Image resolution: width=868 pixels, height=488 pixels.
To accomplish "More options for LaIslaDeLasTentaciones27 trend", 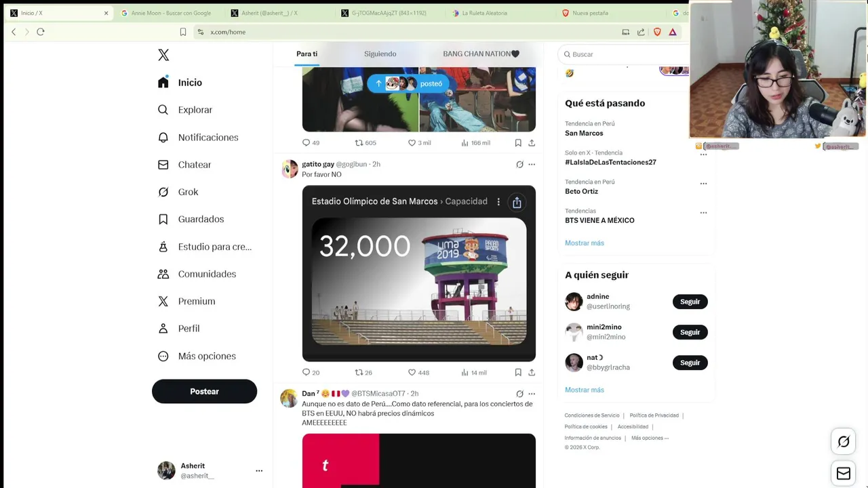I will pos(703,154).
